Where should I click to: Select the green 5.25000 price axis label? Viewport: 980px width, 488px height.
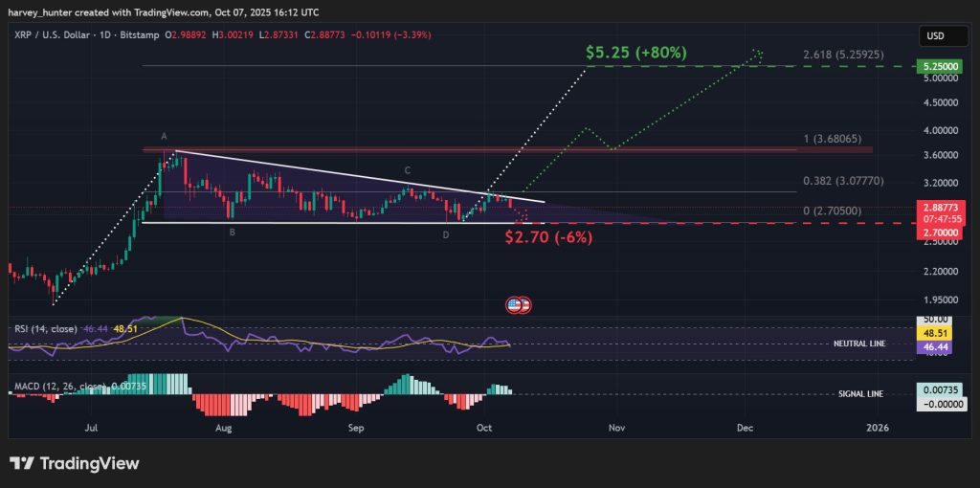[x=935, y=66]
